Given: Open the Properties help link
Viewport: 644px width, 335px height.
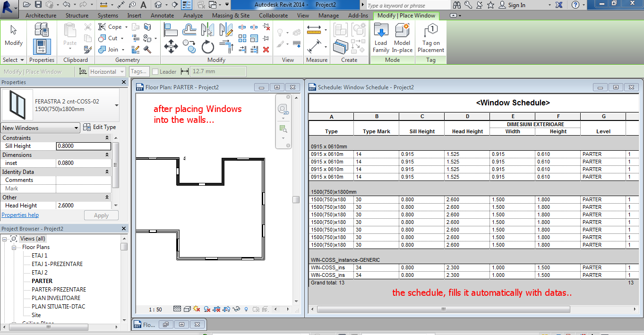Looking at the screenshot, I should pos(20,215).
